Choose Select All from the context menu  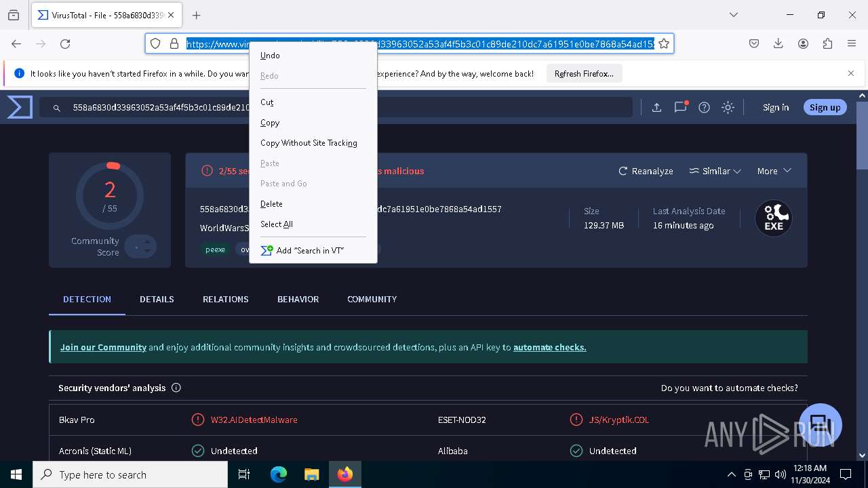[313, 224]
